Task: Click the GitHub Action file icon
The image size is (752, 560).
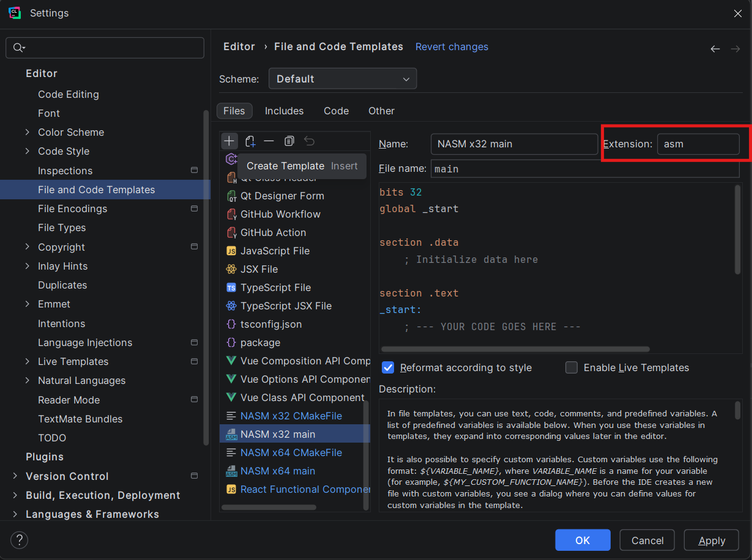Action: pos(231,233)
